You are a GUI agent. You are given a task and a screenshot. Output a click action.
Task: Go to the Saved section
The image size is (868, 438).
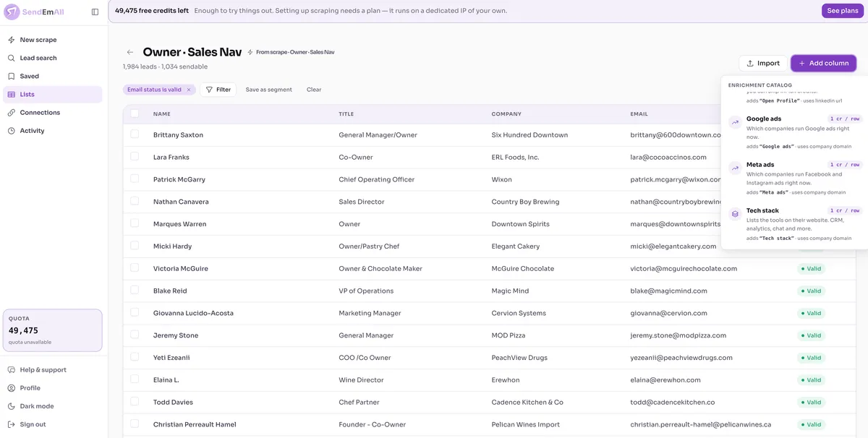click(52, 76)
